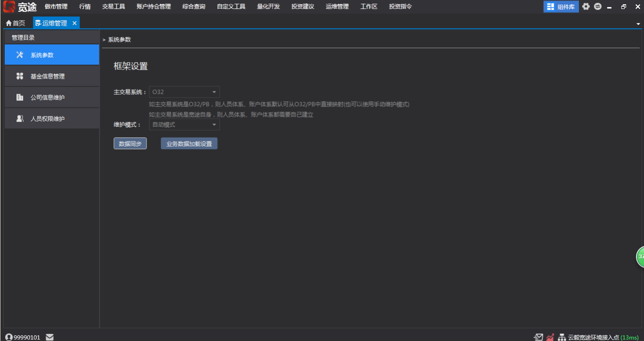Click the green floating circle badge
This screenshot has height=341, width=644.
click(640, 257)
